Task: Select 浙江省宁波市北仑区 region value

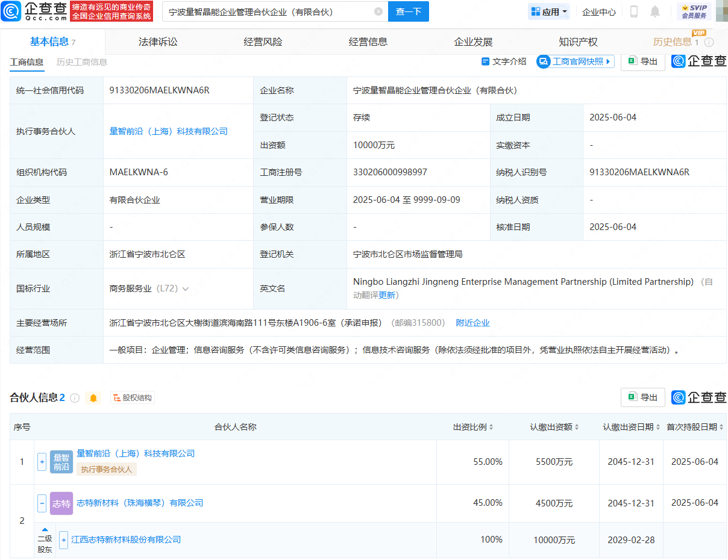Action: 147,254
